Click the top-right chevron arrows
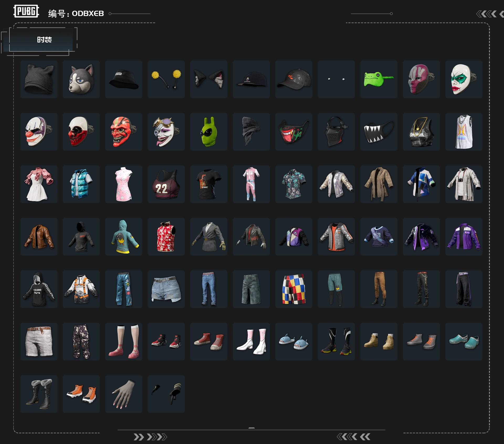This screenshot has width=504, height=444. 490,14
